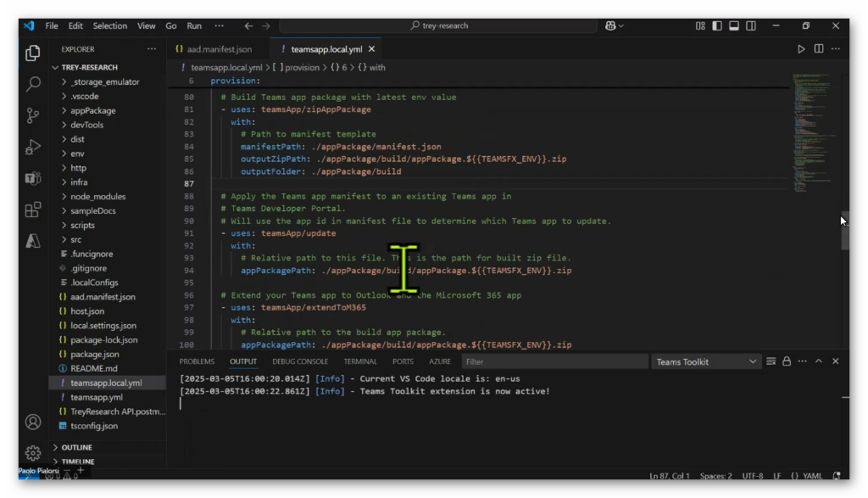
Task: Switch to the AZURE panel tab
Action: (440, 361)
